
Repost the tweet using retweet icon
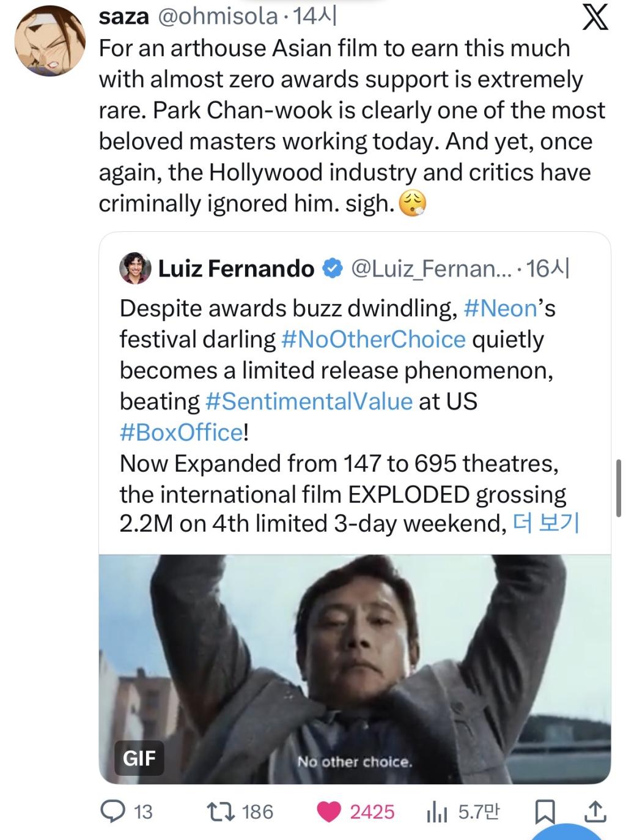tap(217, 811)
